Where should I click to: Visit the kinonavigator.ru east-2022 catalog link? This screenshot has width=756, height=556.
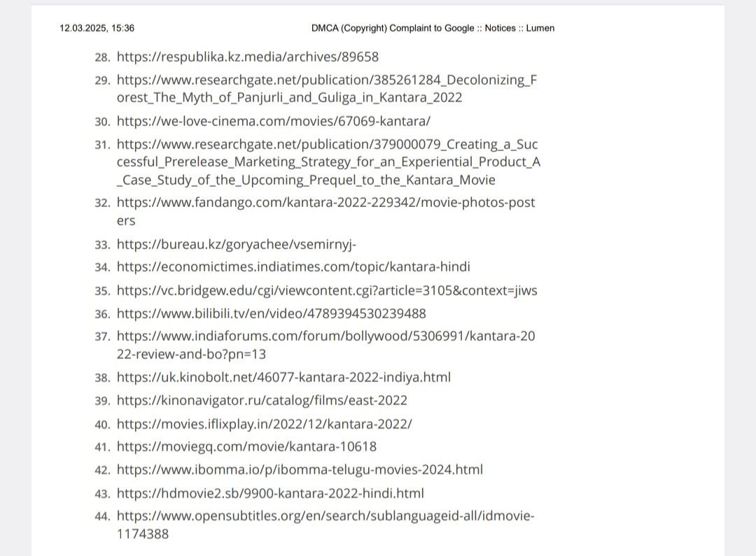point(262,400)
